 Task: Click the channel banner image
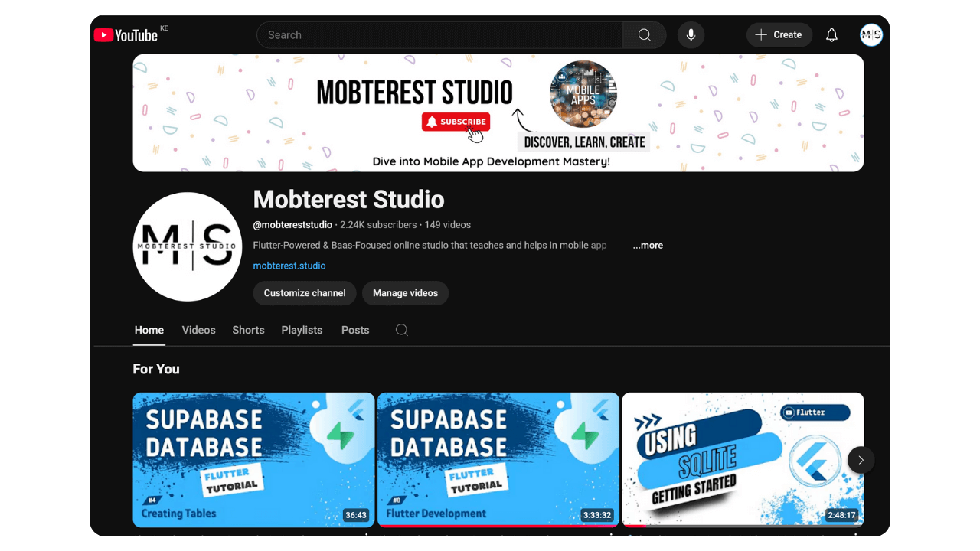tap(498, 112)
